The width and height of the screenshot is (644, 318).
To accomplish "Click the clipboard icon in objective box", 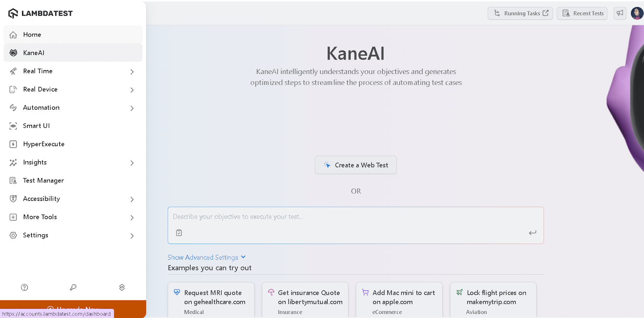I will click(x=179, y=233).
